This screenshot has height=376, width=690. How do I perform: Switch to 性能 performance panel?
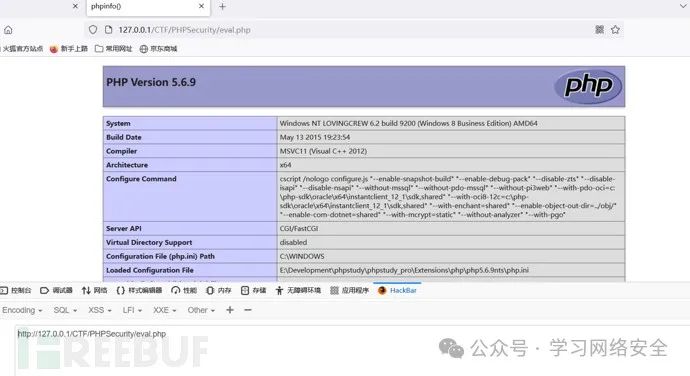pos(184,291)
